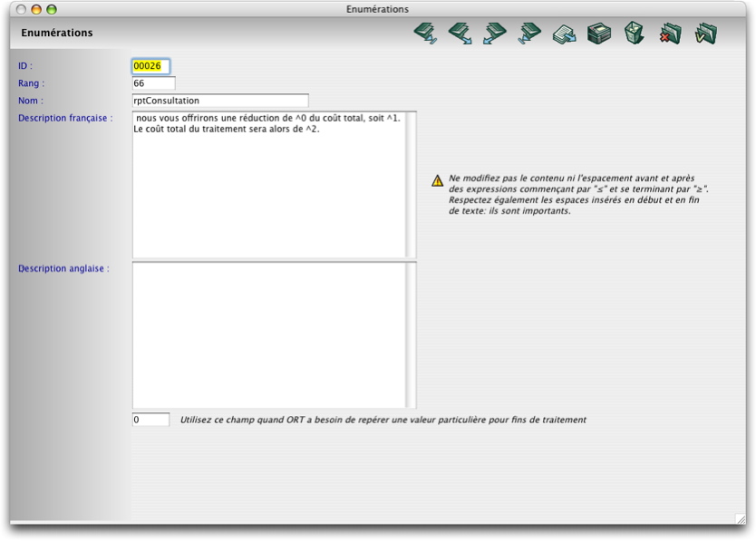Print the record using the printer icon
This screenshot has height=541, width=756.
pyautogui.click(x=599, y=34)
